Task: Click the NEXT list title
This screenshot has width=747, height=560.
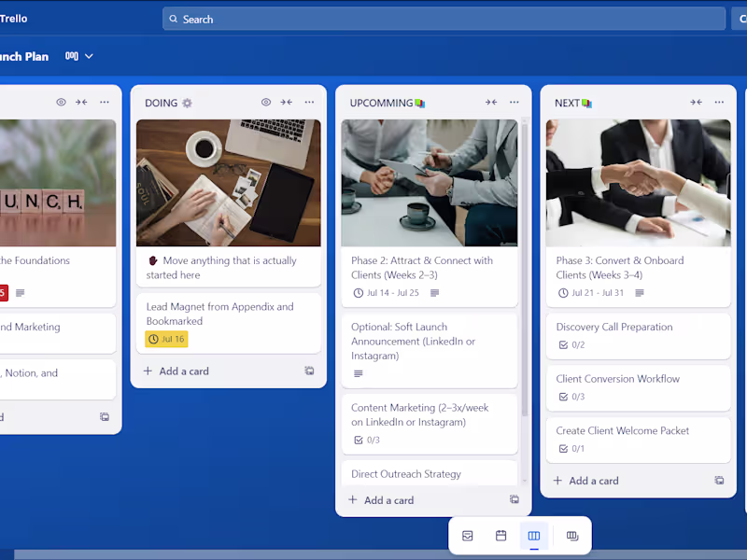Action: pos(572,103)
